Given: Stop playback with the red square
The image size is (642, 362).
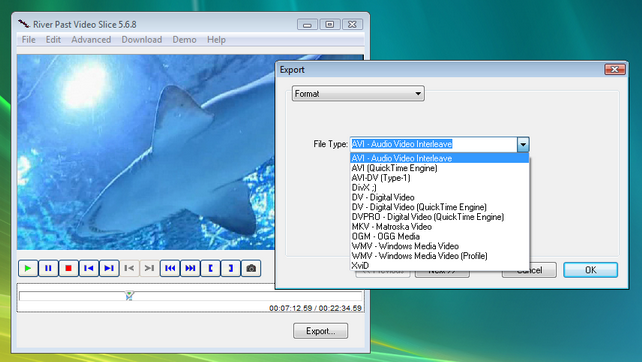Looking at the screenshot, I should pos(68,269).
